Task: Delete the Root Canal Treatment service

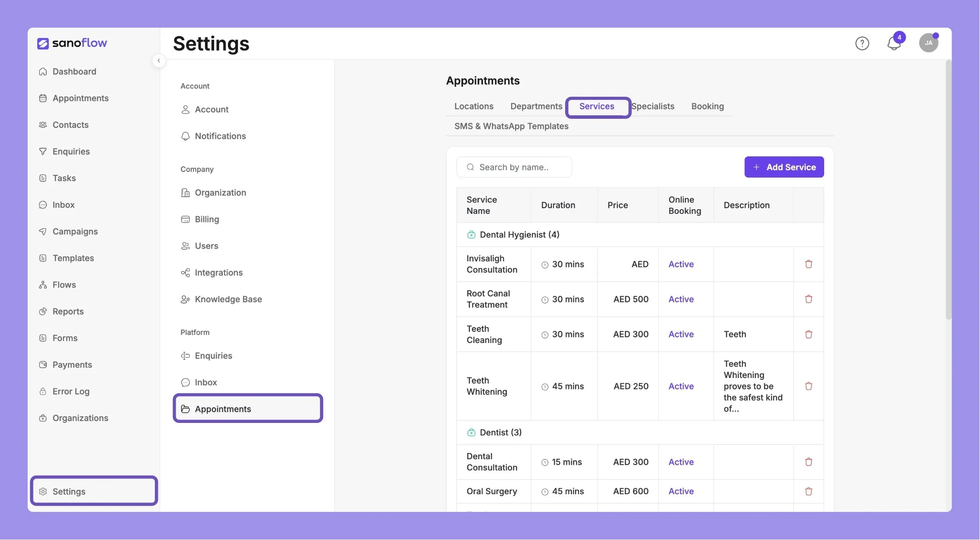Action: [809, 299]
